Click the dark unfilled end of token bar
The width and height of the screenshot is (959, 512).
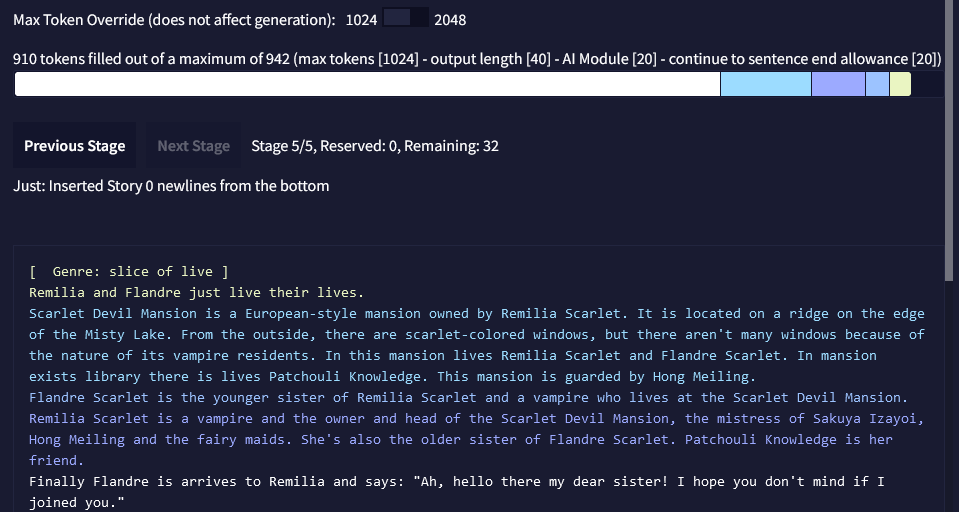click(928, 84)
